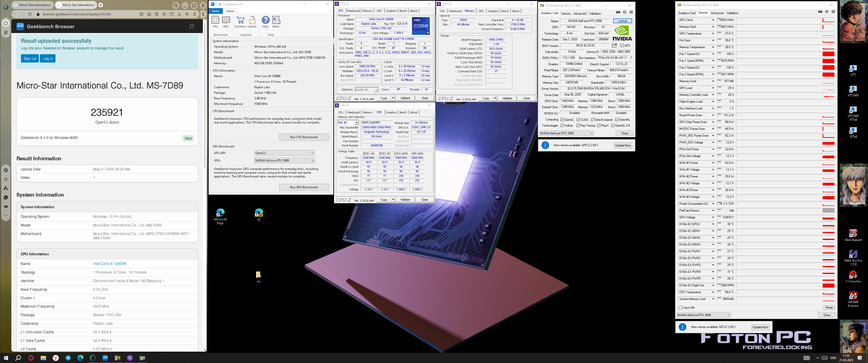Image resolution: width=868 pixels, height=363 pixels.
Task: Open the GPU API OpenCL dropdown in Geekbench
Action: pyautogui.click(x=284, y=153)
